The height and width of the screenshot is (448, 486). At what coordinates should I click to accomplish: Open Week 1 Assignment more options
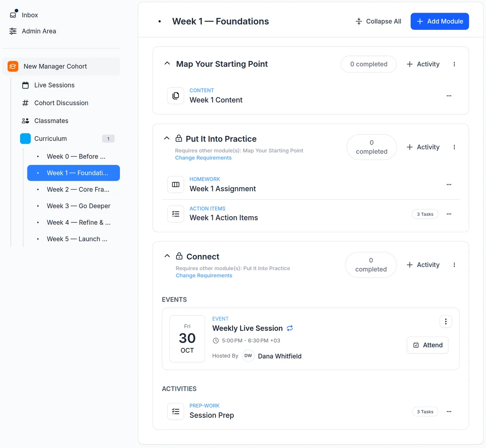[x=449, y=185]
